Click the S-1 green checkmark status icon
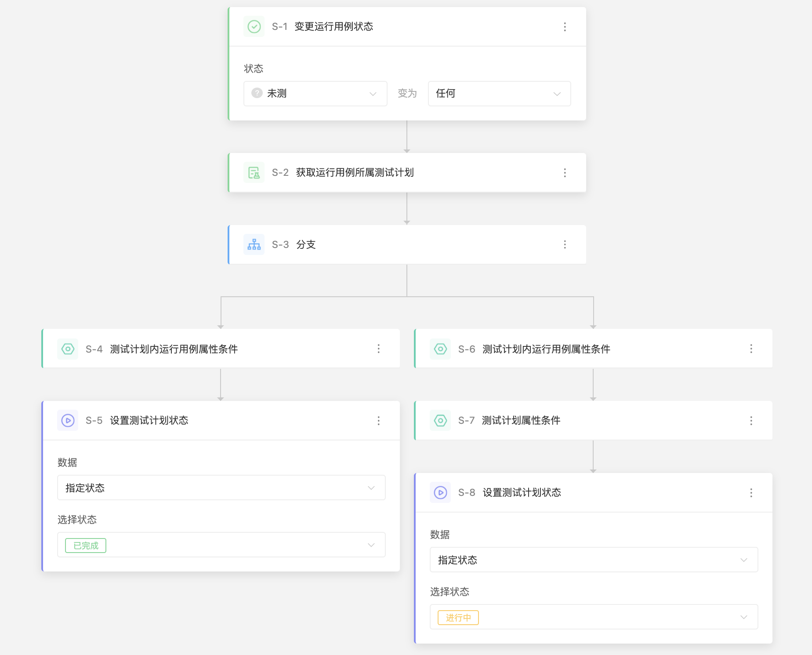 point(254,26)
